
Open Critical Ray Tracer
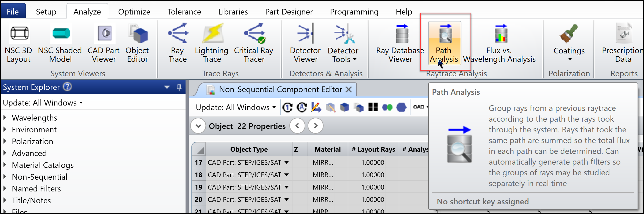[x=254, y=43]
